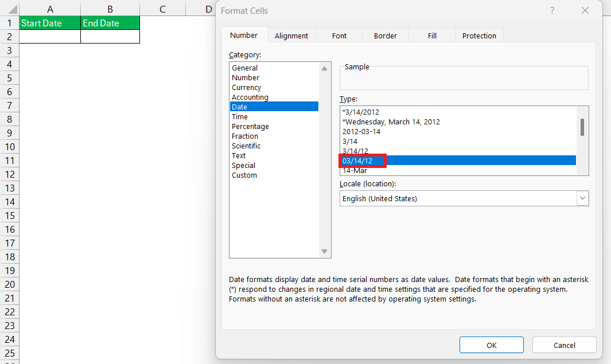Switch to the Font tab
611x364 pixels.
339,36
